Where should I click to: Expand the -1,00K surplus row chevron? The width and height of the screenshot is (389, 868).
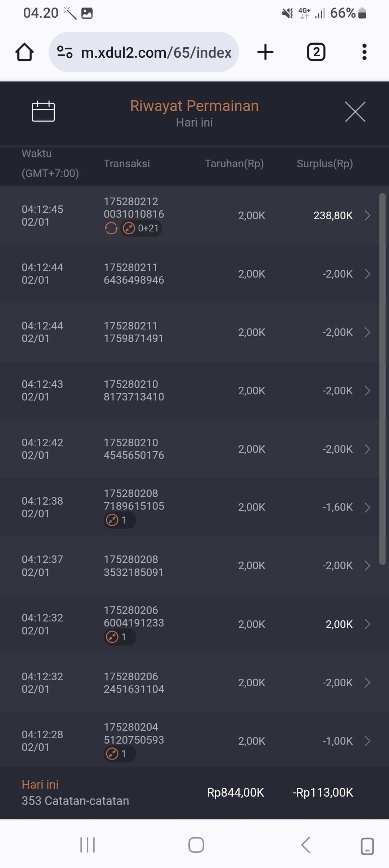pyautogui.click(x=367, y=741)
